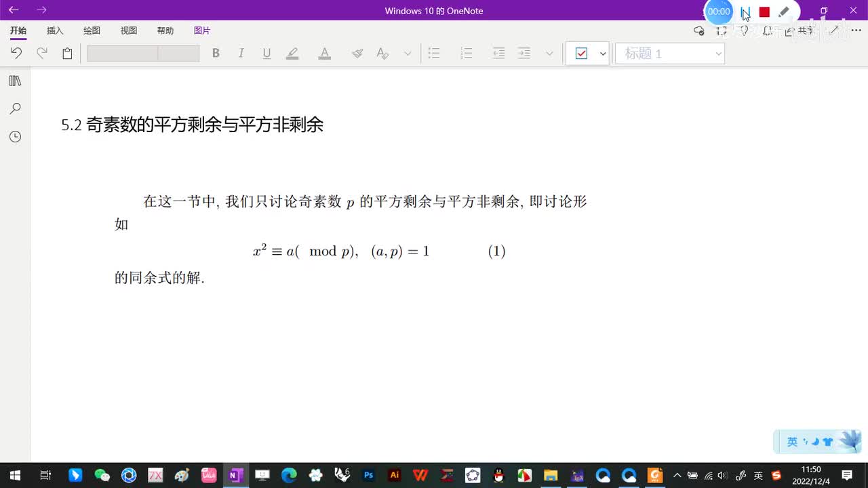Open search in the sidebar

[15, 108]
